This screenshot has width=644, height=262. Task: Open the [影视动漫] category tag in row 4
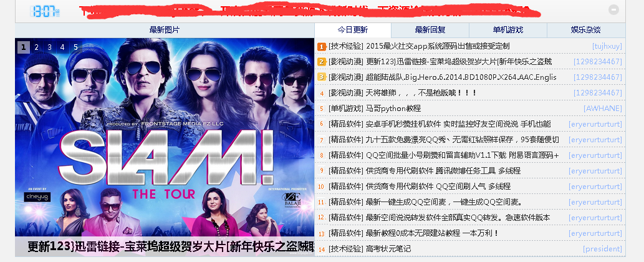tap(346, 93)
